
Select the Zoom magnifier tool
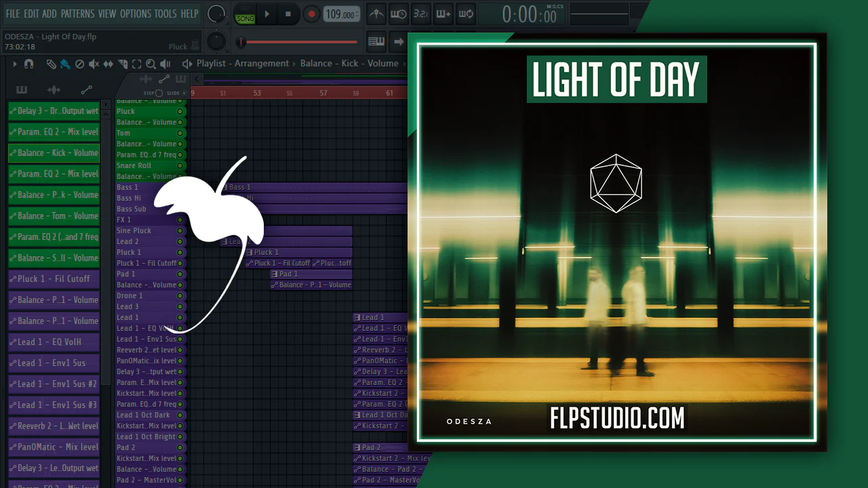click(x=151, y=64)
